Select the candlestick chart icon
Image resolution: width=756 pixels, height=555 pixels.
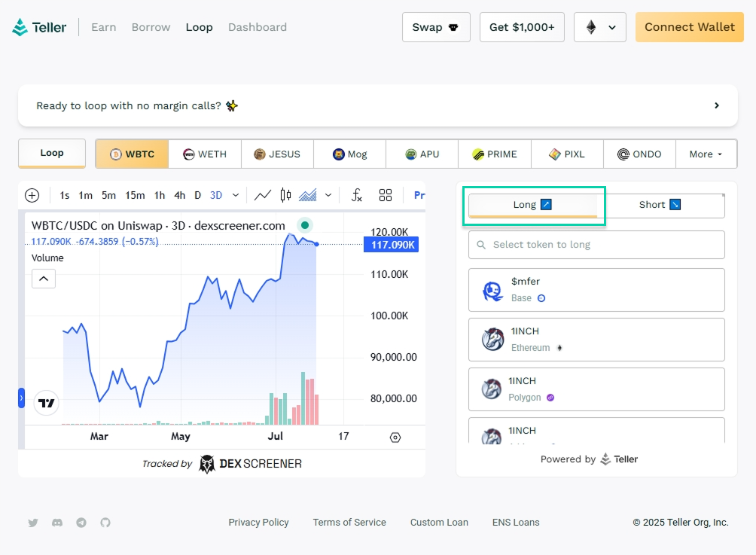285,195
